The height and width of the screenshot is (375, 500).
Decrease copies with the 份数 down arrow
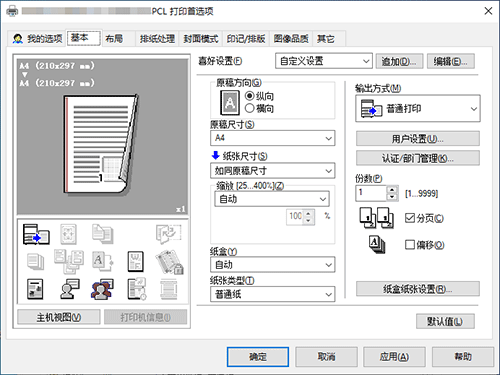pos(392,197)
